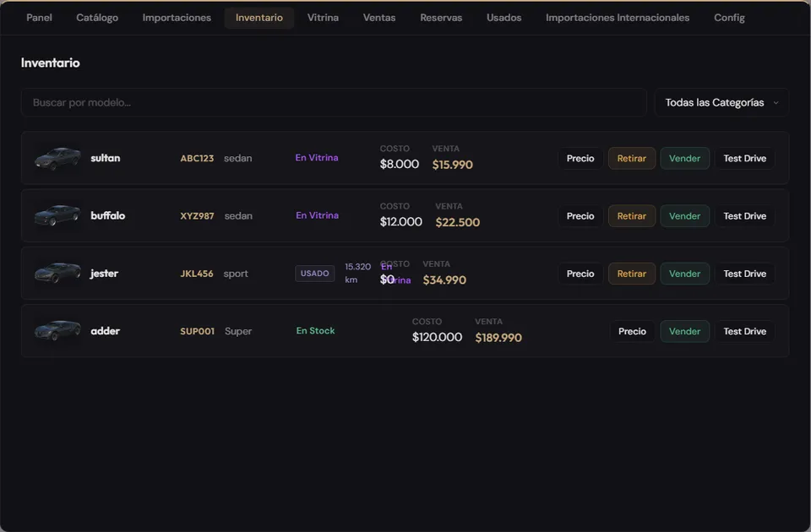Start Test Drive for the sultan
The image size is (811, 532).
[745, 158]
